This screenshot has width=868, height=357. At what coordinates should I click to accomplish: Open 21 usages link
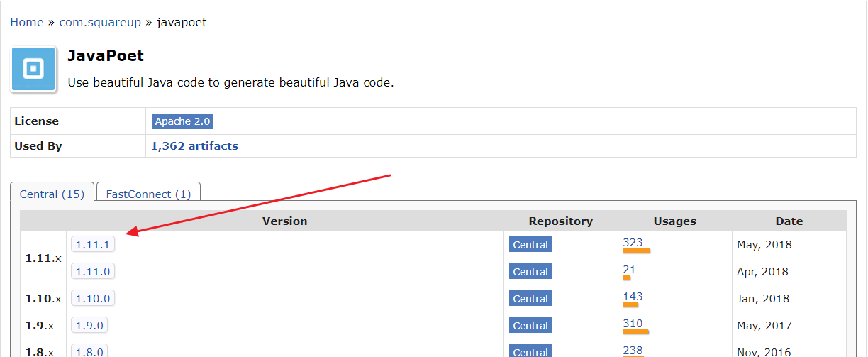(629, 269)
